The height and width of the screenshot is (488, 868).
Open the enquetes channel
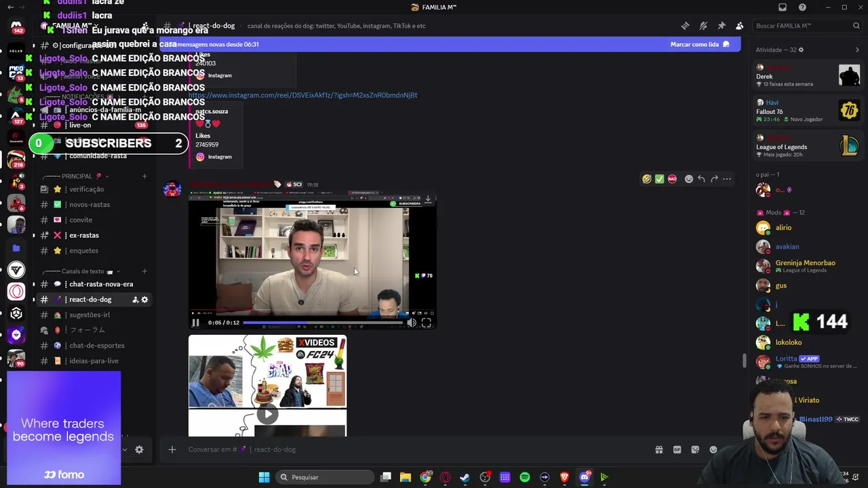point(94,251)
